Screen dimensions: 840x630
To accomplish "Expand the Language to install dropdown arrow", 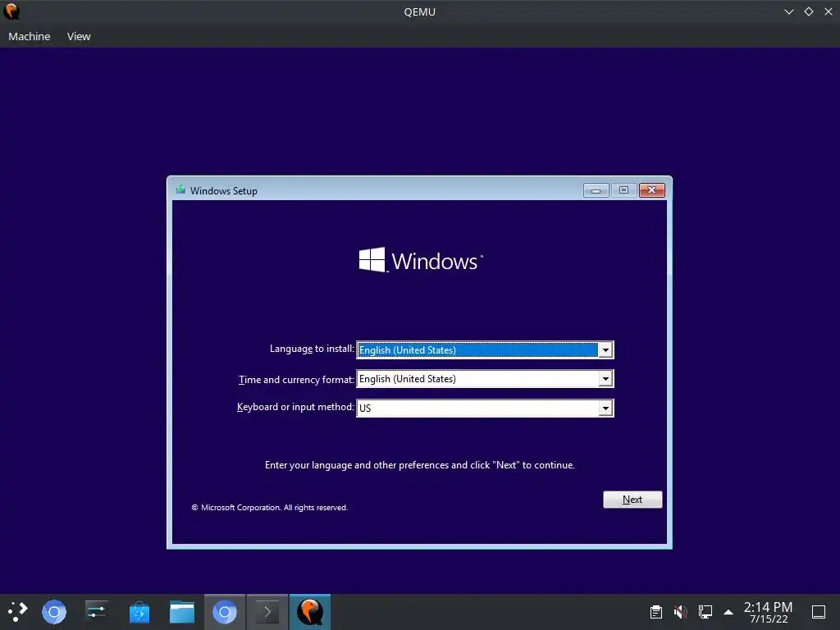I will (x=605, y=349).
